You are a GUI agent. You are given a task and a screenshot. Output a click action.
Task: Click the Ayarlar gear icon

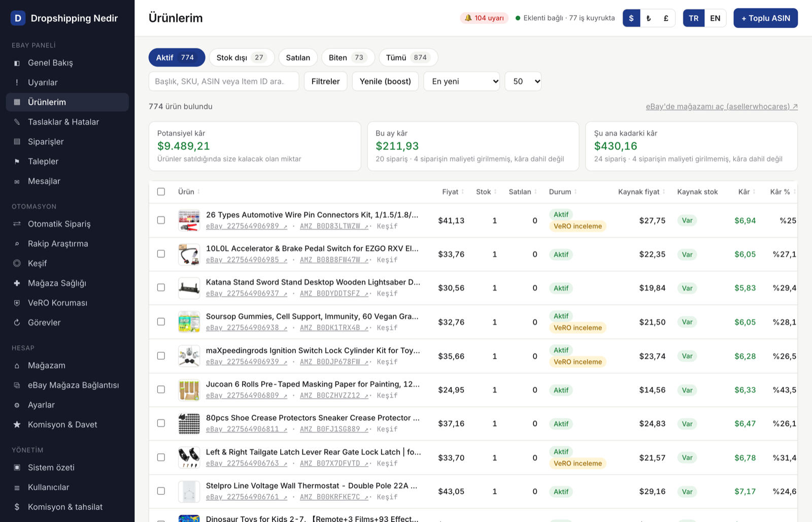(x=17, y=405)
